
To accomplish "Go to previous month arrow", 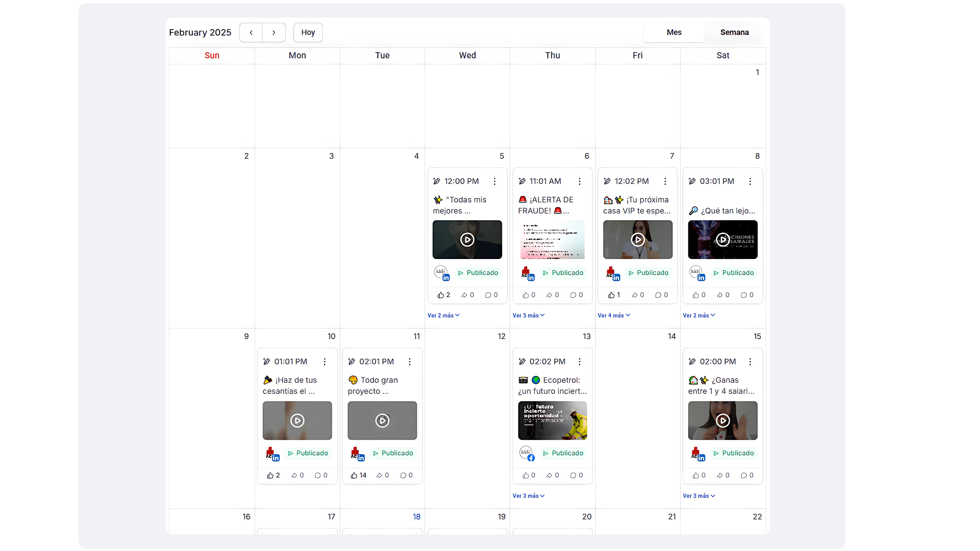I will 251,32.
